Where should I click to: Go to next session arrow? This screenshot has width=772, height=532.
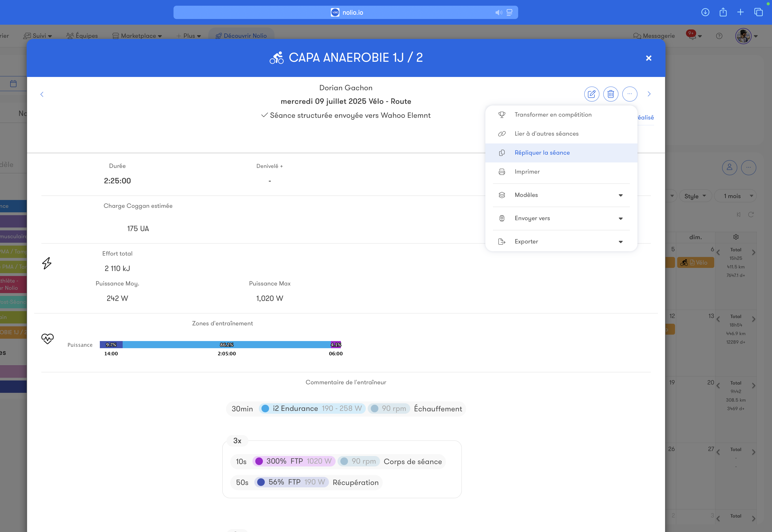coord(649,94)
